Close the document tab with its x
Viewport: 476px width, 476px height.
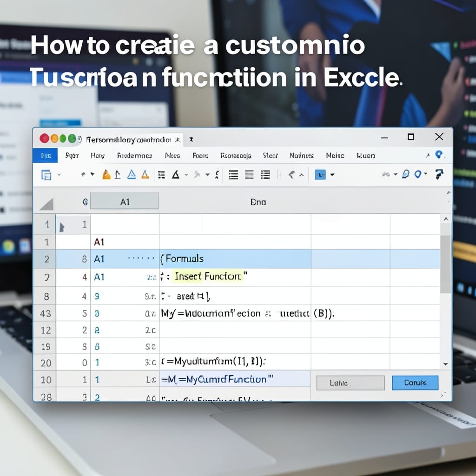tap(178, 139)
